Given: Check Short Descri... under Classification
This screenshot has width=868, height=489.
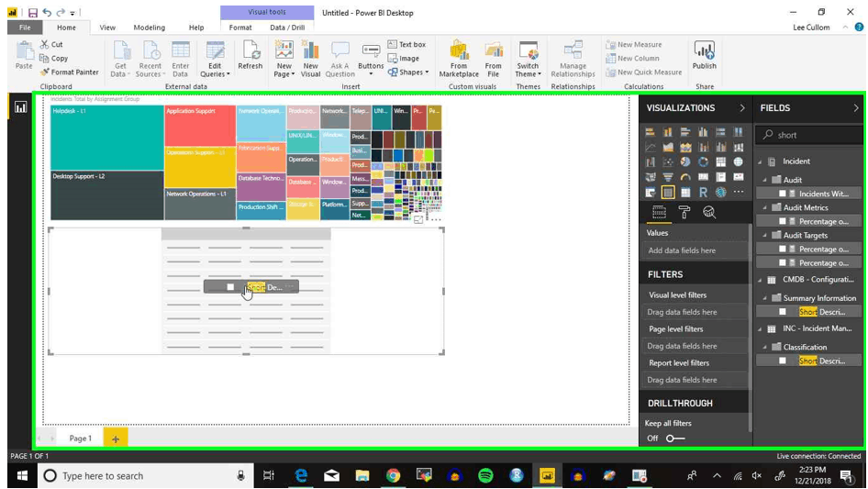Looking at the screenshot, I should point(782,361).
